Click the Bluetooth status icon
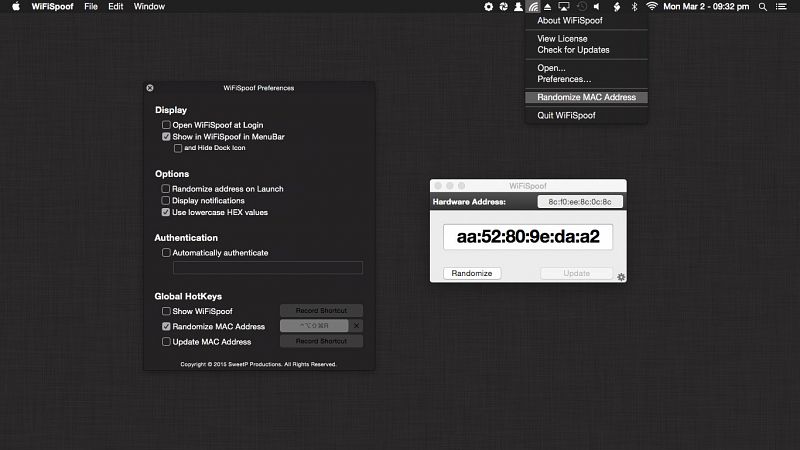The image size is (800, 450). click(x=633, y=6)
